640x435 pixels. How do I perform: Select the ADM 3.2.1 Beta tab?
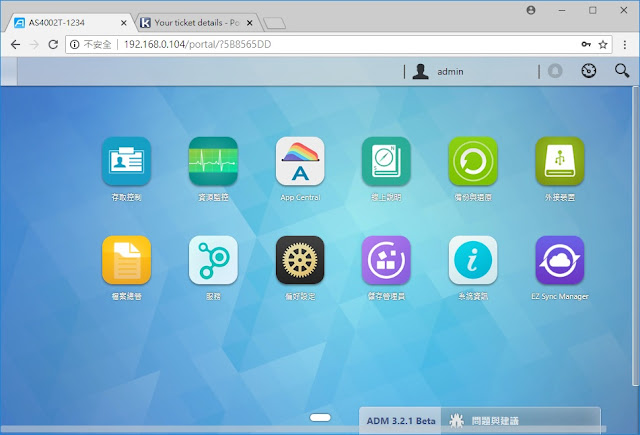400,421
